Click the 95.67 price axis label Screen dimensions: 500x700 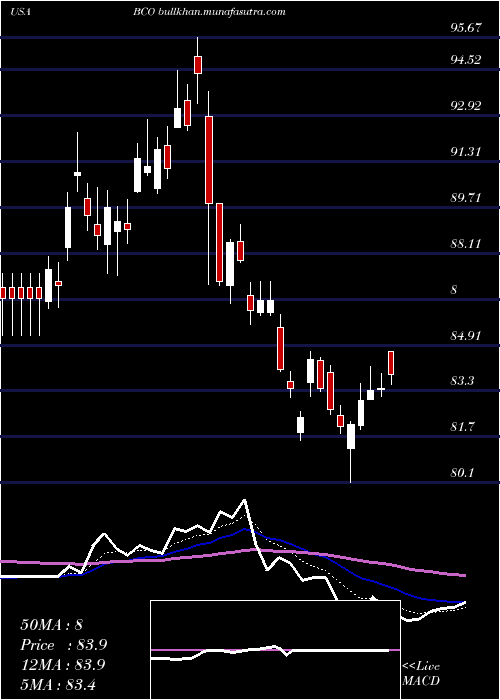point(466,27)
